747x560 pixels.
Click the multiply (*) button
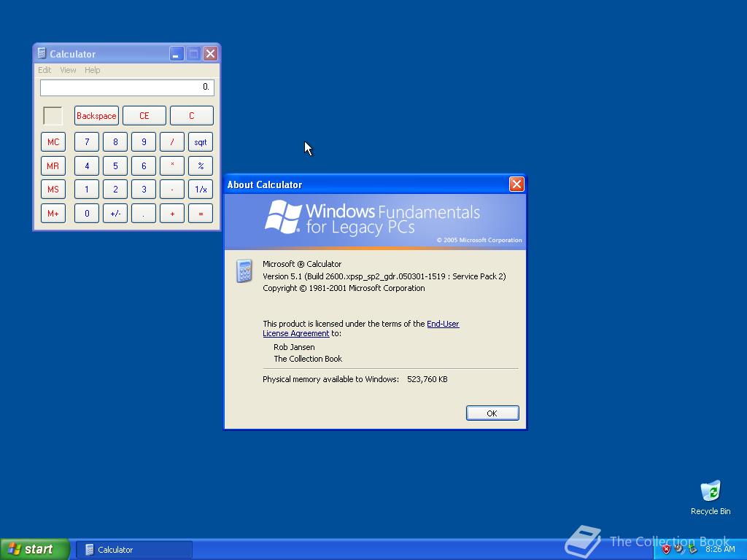point(172,166)
